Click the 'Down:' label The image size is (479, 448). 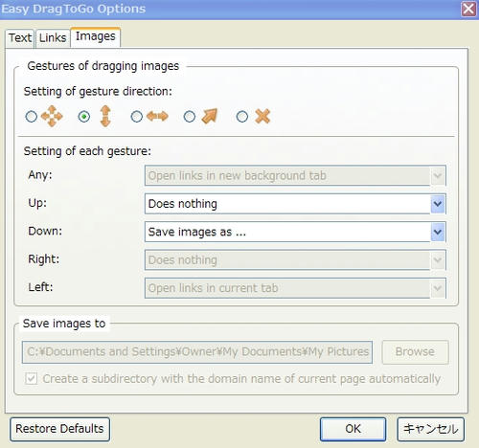click(45, 231)
